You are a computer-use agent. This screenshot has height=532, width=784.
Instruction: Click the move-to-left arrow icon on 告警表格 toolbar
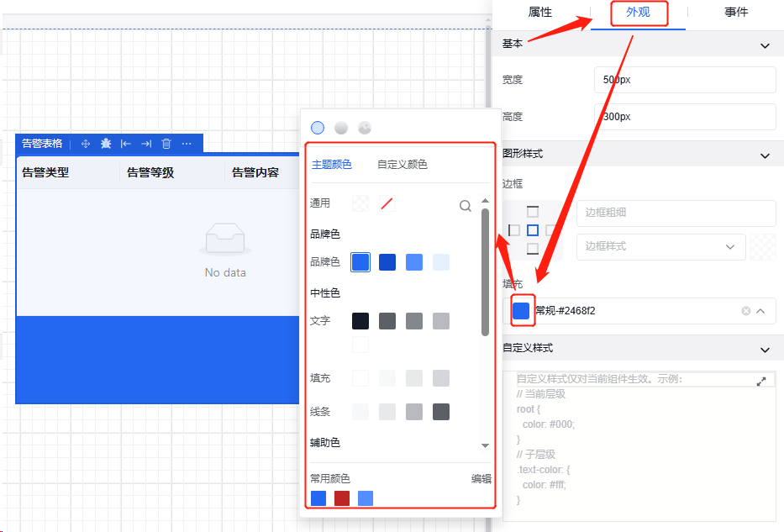click(126, 144)
